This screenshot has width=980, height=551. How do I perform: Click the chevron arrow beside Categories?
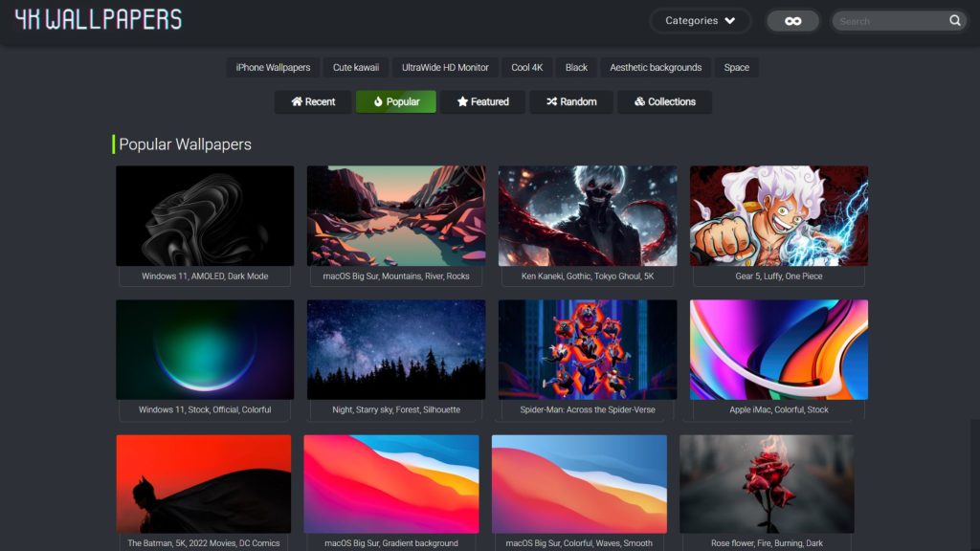click(x=730, y=21)
